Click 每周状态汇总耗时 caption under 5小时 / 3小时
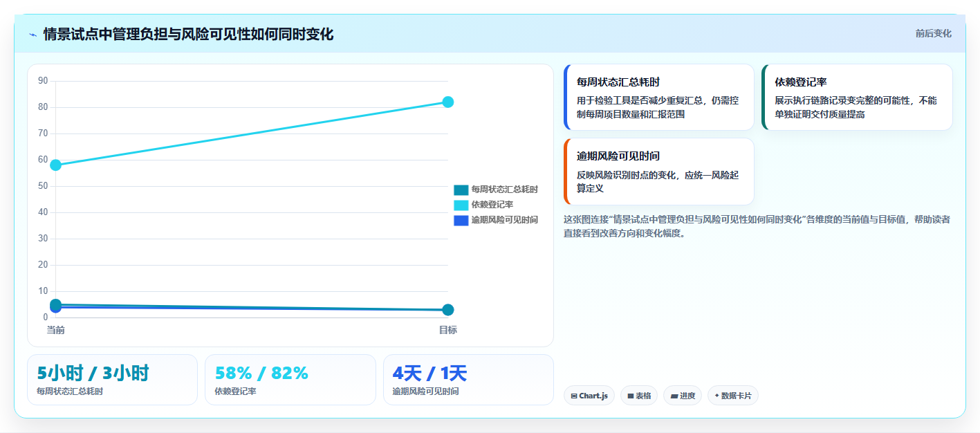 tap(70, 391)
